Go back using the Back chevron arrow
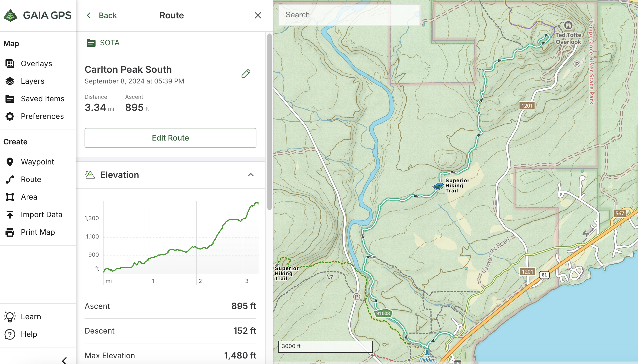The image size is (638, 364). click(89, 15)
